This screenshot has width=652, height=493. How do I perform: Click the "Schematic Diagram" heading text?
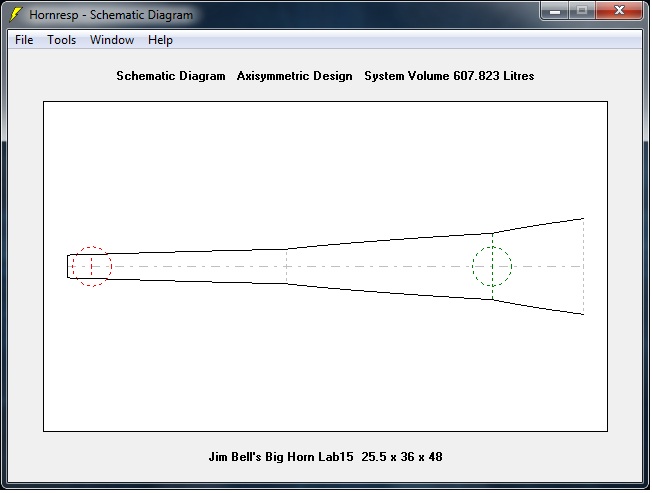tap(171, 76)
